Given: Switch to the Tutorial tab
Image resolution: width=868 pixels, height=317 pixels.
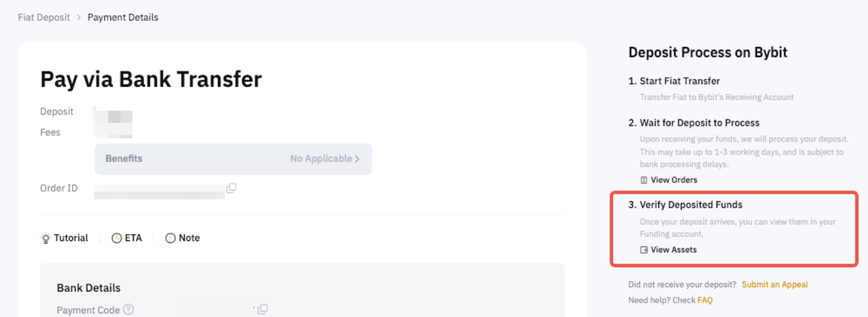Looking at the screenshot, I should pos(64,238).
